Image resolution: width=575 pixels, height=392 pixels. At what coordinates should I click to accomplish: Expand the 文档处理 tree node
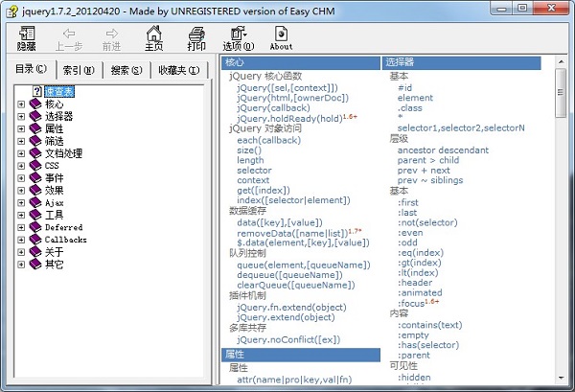(x=21, y=153)
